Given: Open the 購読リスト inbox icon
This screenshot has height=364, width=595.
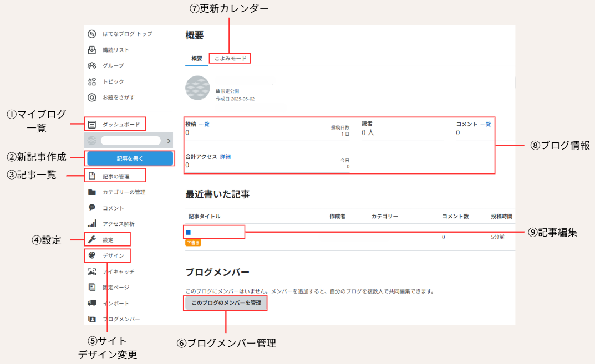Looking at the screenshot, I should click(92, 50).
